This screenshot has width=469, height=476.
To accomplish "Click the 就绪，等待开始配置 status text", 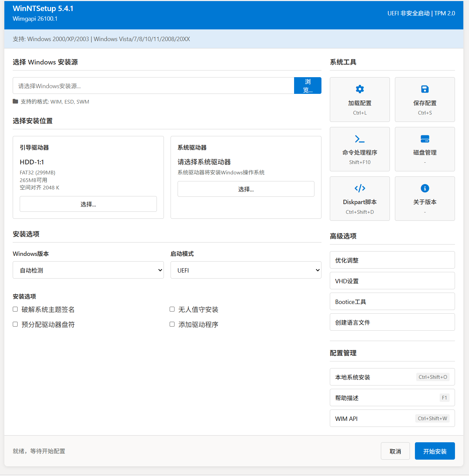I will tap(39, 451).
